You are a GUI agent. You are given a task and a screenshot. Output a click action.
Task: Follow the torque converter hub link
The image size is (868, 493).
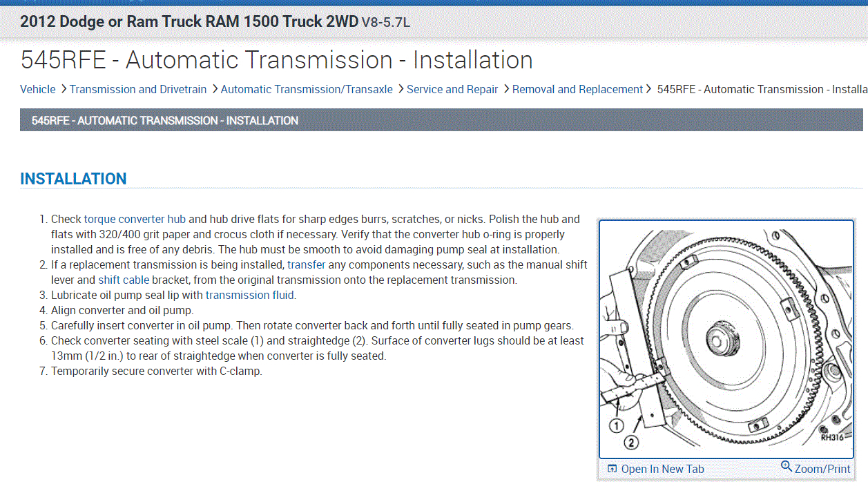[135, 219]
